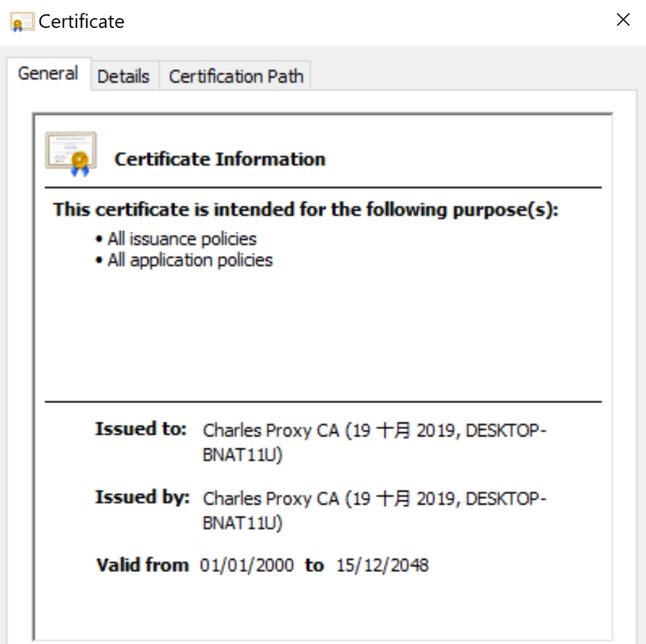Click the 'Certificate' window title text
The width and height of the screenshot is (646, 644).
(x=81, y=21)
